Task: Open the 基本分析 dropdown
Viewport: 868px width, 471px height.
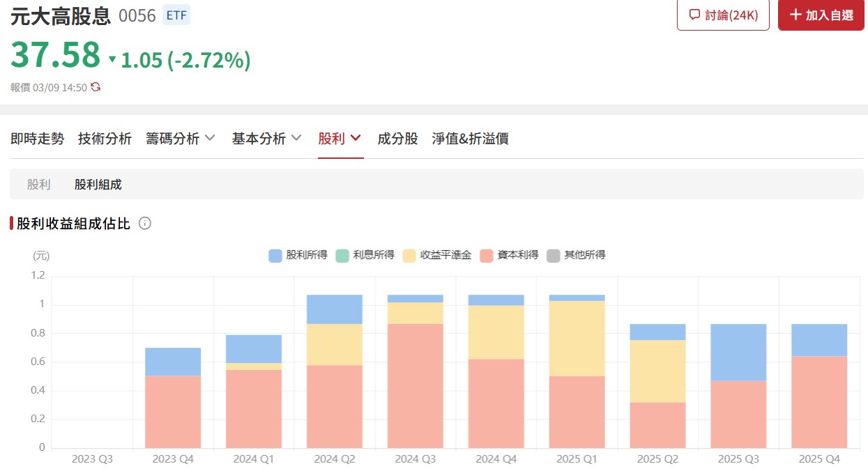Action: click(266, 138)
